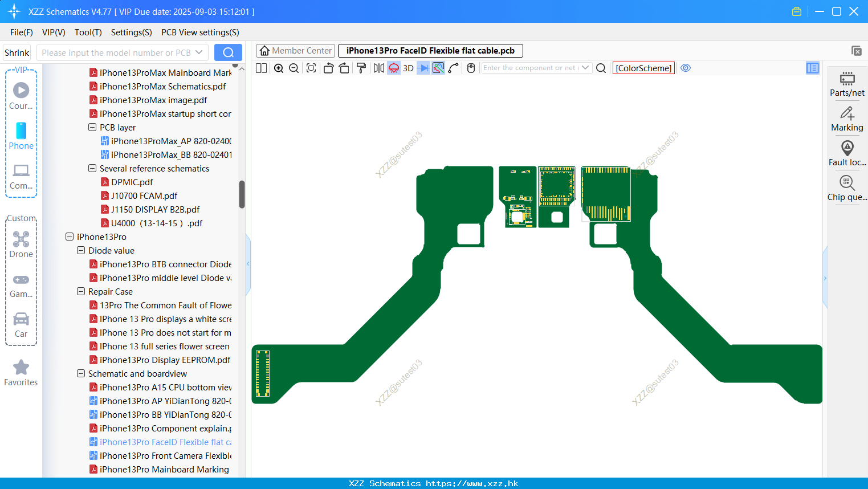This screenshot has width=868, height=489.
Task: Select the Drone category
Action: coord(21,244)
